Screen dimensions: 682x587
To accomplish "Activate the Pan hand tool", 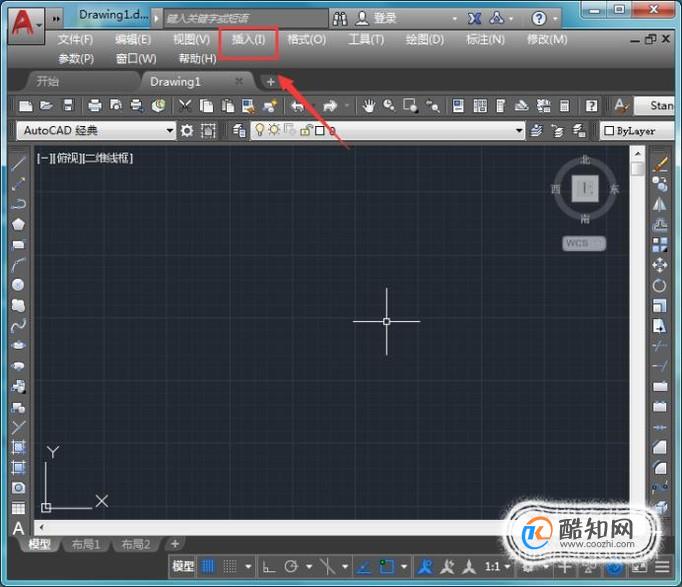I will [x=368, y=106].
